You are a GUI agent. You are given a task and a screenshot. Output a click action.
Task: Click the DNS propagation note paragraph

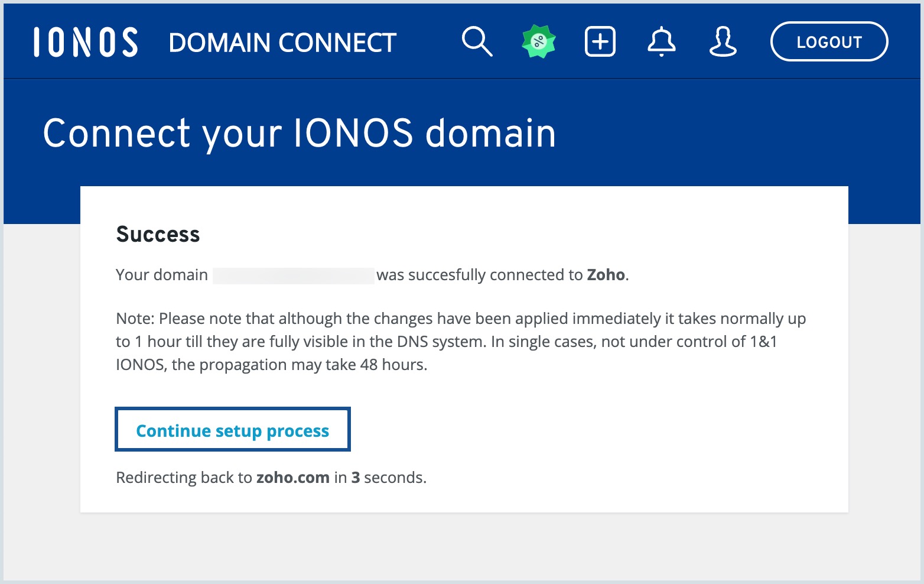460,341
